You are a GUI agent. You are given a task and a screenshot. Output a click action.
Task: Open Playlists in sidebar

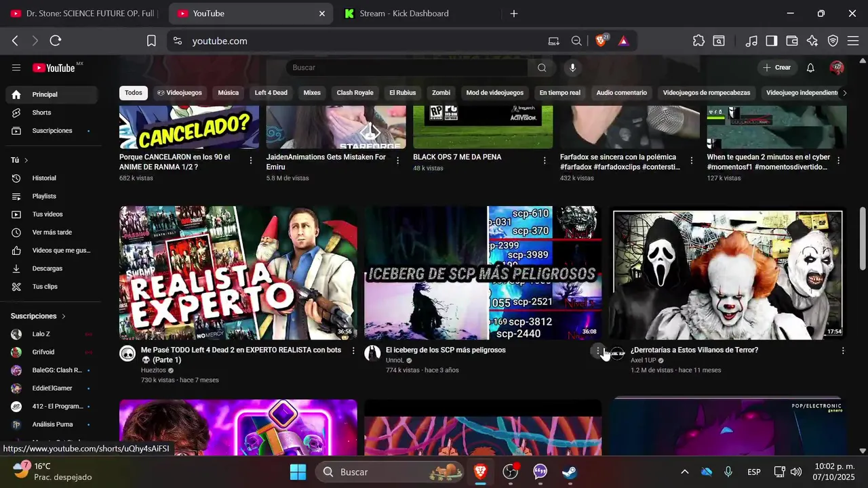pyautogui.click(x=52, y=196)
